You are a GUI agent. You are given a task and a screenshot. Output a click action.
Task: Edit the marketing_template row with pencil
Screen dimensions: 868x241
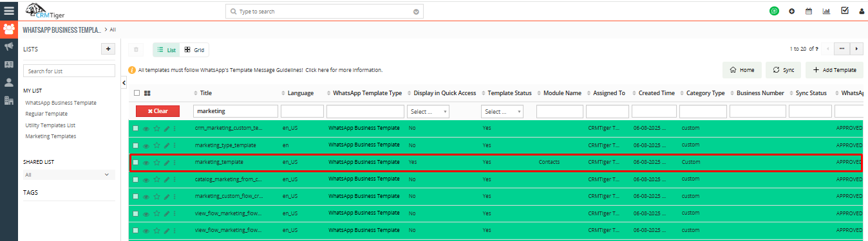167,163
